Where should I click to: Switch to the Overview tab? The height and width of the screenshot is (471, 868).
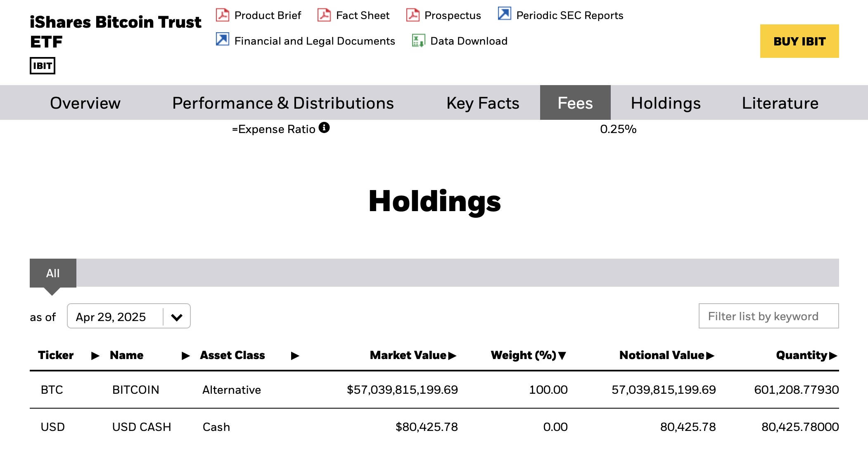tap(85, 103)
